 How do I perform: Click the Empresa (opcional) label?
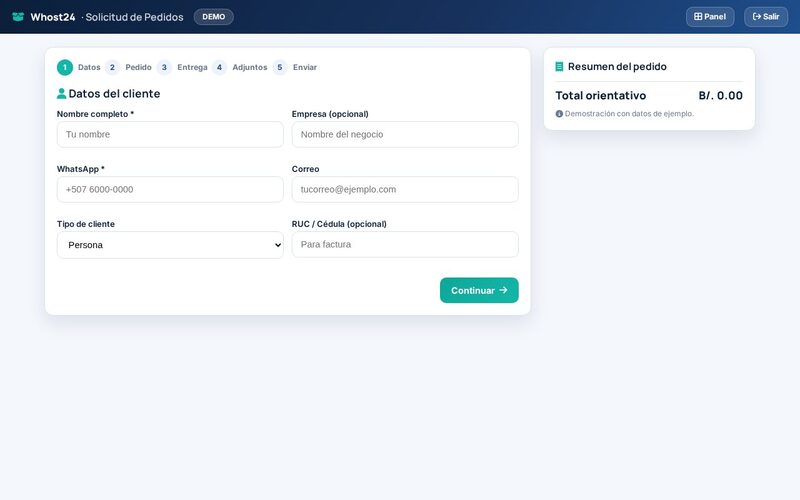pyautogui.click(x=330, y=114)
